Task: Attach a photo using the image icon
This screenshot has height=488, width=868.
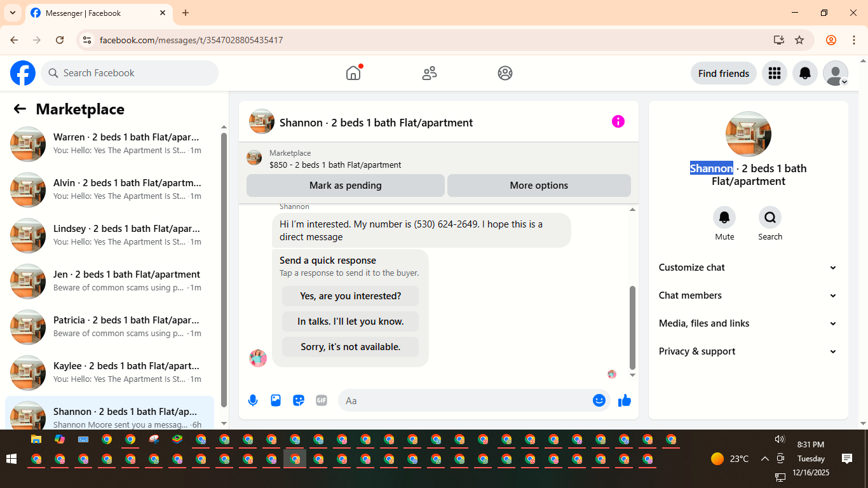Action: coord(276,400)
